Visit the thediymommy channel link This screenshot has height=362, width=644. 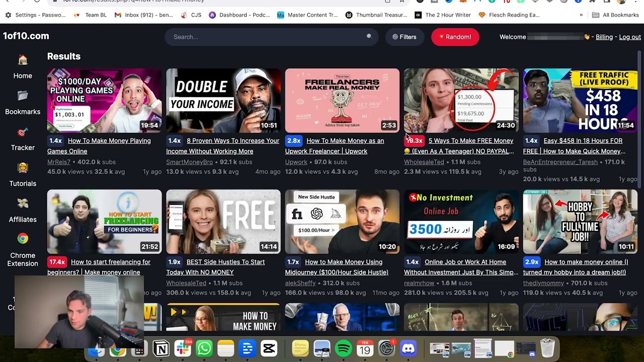pyautogui.click(x=543, y=283)
